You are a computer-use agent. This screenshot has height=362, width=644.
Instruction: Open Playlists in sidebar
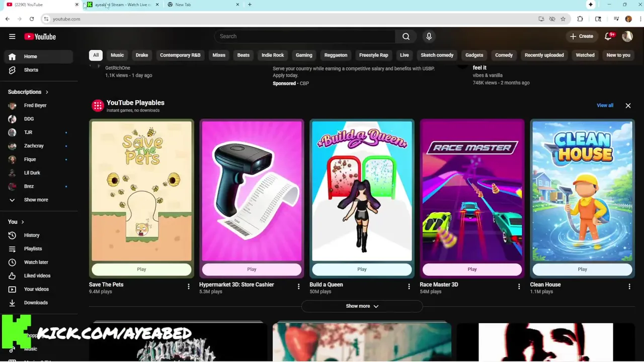point(39,249)
